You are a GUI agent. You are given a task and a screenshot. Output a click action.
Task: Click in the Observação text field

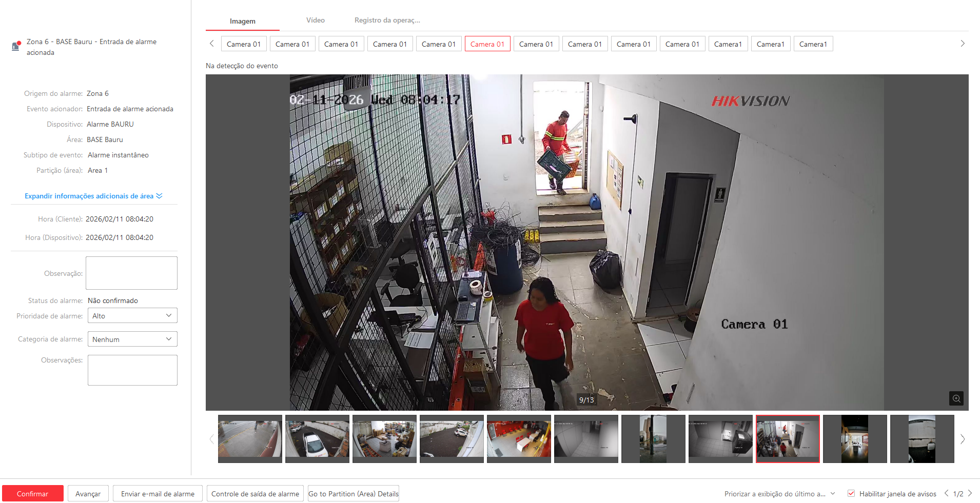pyautogui.click(x=131, y=273)
